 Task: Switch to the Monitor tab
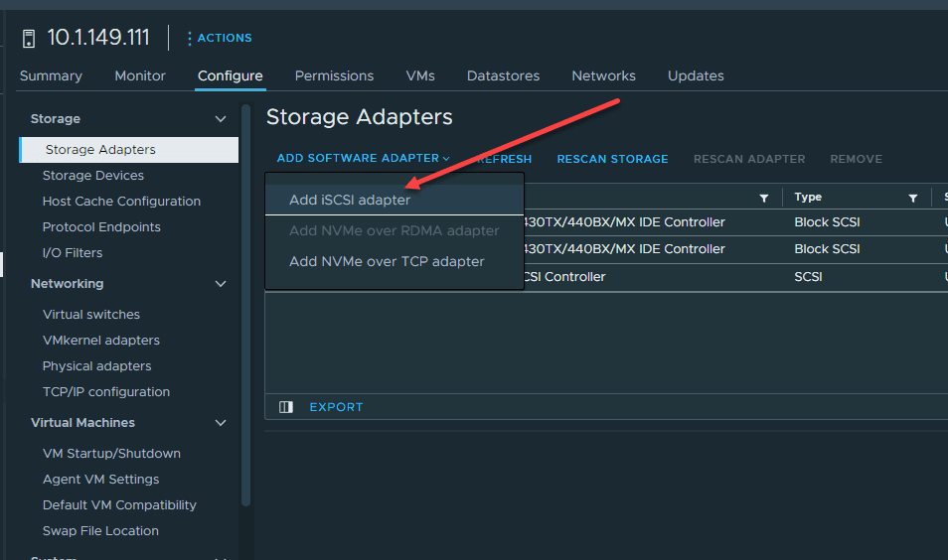[x=140, y=75]
